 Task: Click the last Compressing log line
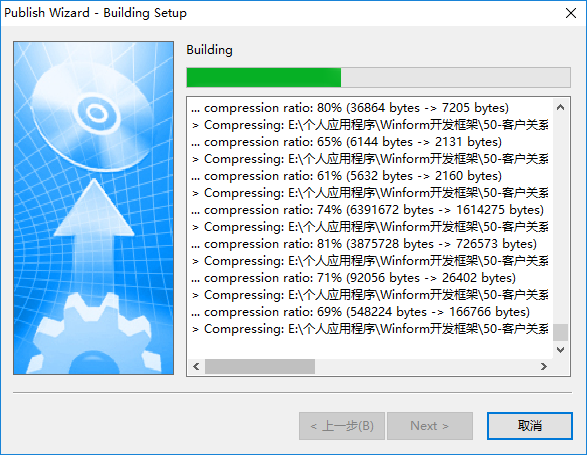[x=370, y=329]
